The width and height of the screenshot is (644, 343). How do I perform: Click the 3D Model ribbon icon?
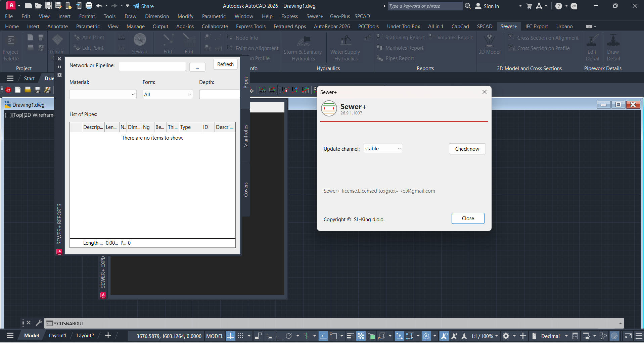489,40
